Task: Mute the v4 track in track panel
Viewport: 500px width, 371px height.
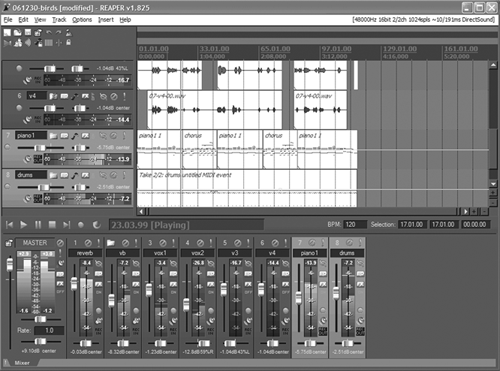Action: click(114, 96)
